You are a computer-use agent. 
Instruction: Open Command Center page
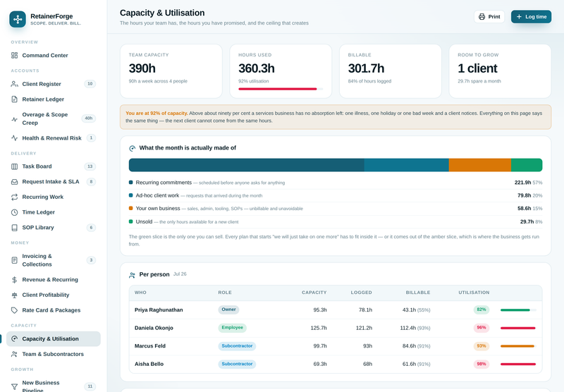54,56
